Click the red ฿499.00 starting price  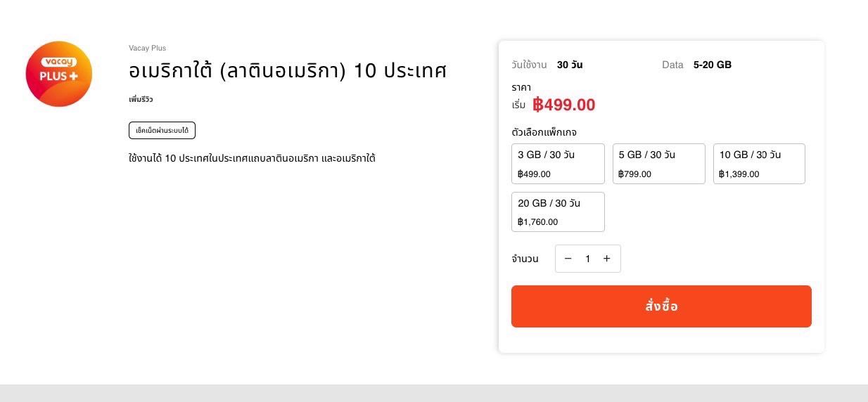click(x=563, y=105)
